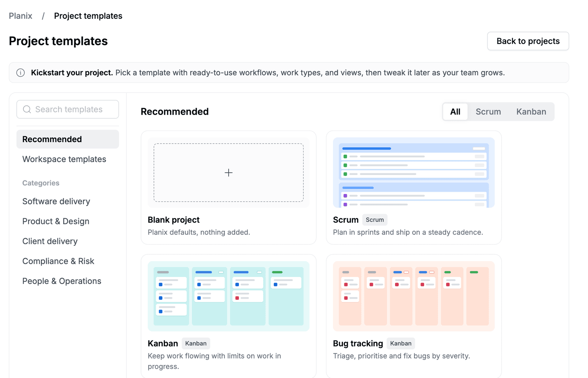Click the Kanban tag beside Bug tracking
Screen dimensions: 588x378
[401, 343]
